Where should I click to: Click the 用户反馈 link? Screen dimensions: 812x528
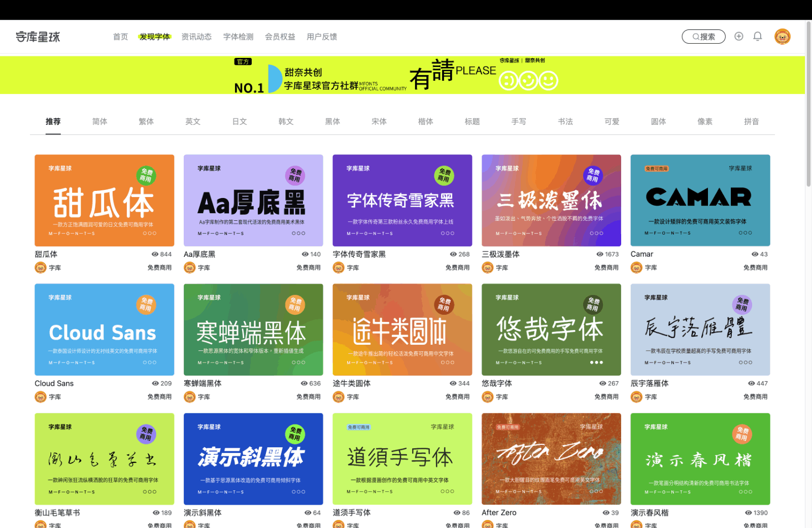pos(322,37)
